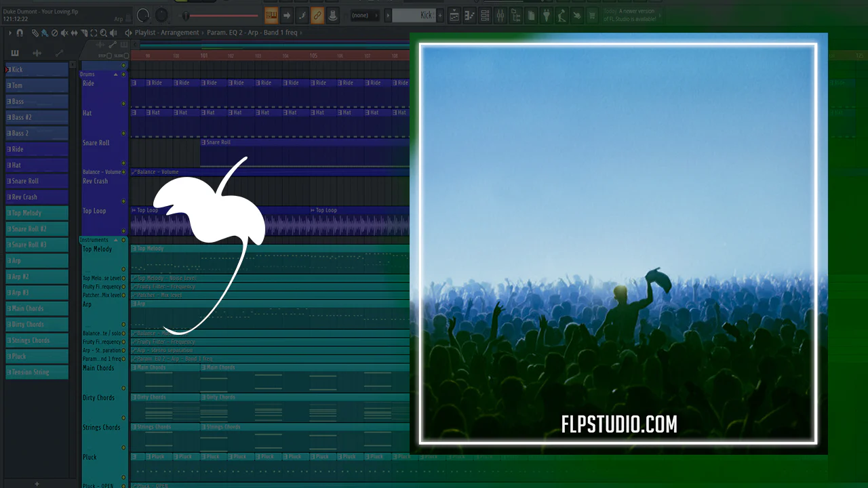Select the playlist pencil draw tool
This screenshot has height=488, width=868.
click(x=35, y=33)
